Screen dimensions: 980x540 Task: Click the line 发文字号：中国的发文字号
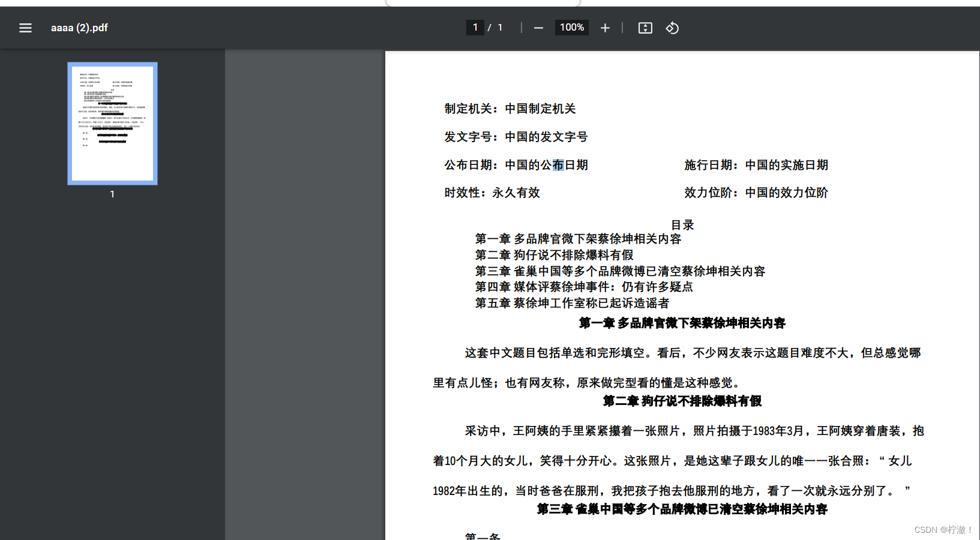tap(516, 137)
